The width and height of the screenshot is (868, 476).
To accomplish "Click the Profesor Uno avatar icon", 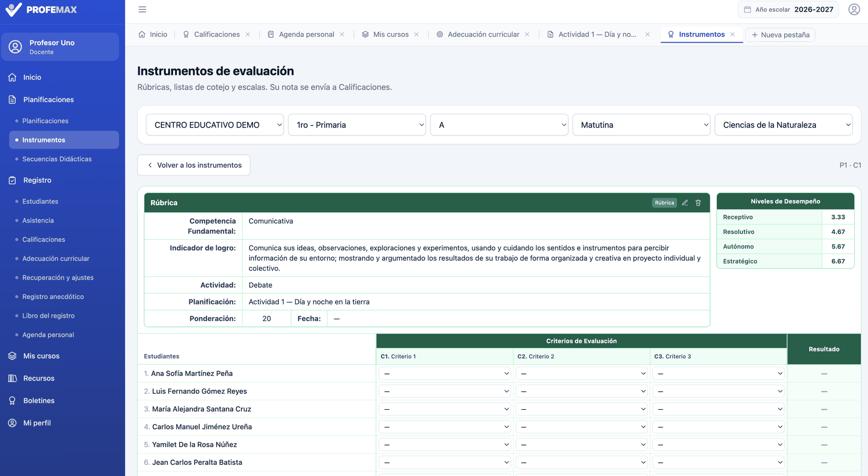I will pos(15,47).
